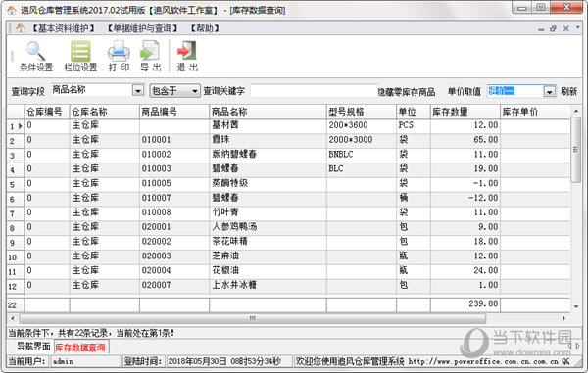Click quantity cell 65.00
The height and width of the screenshot is (373, 588).
[465, 140]
